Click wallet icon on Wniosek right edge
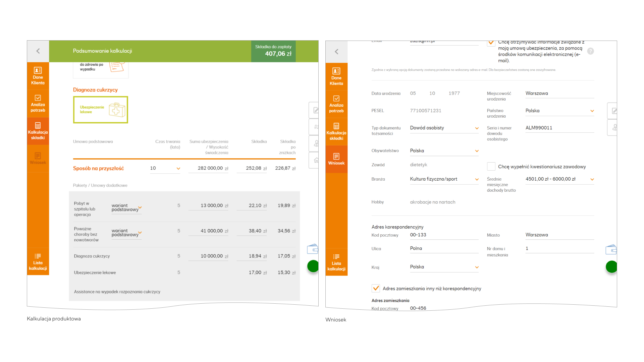 coord(611,250)
